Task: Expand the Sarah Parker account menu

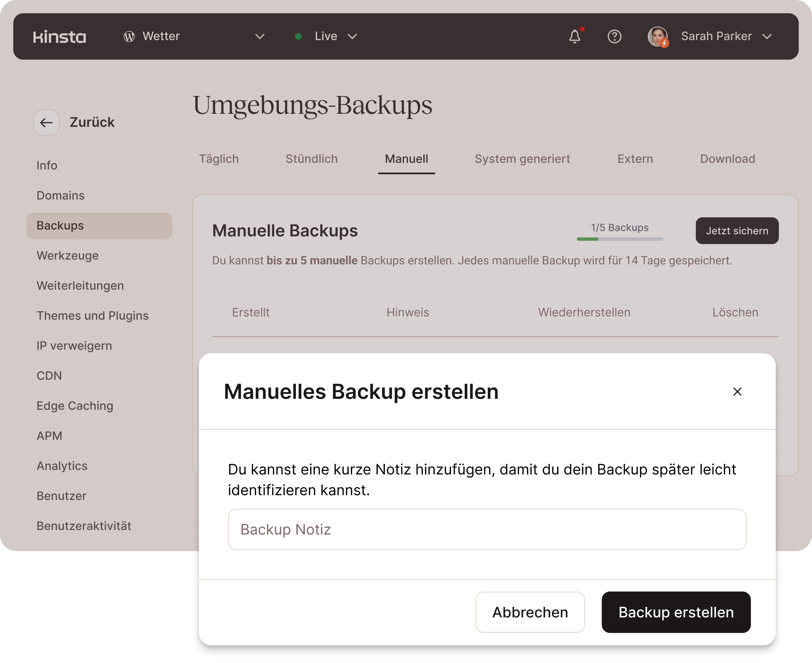Action: tap(767, 37)
